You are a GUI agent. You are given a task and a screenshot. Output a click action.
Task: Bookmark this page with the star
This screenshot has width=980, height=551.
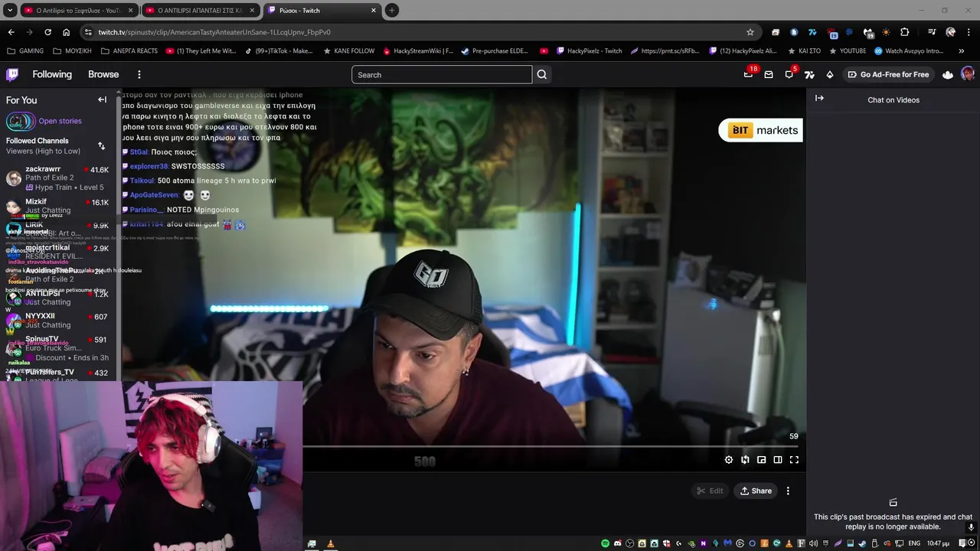pyautogui.click(x=750, y=32)
